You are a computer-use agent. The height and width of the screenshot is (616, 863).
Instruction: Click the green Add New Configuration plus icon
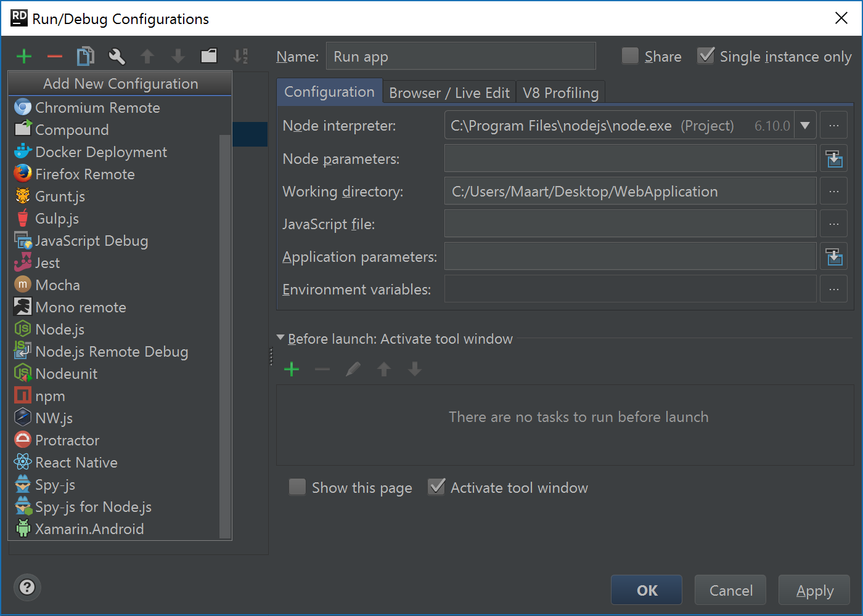pos(24,57)
